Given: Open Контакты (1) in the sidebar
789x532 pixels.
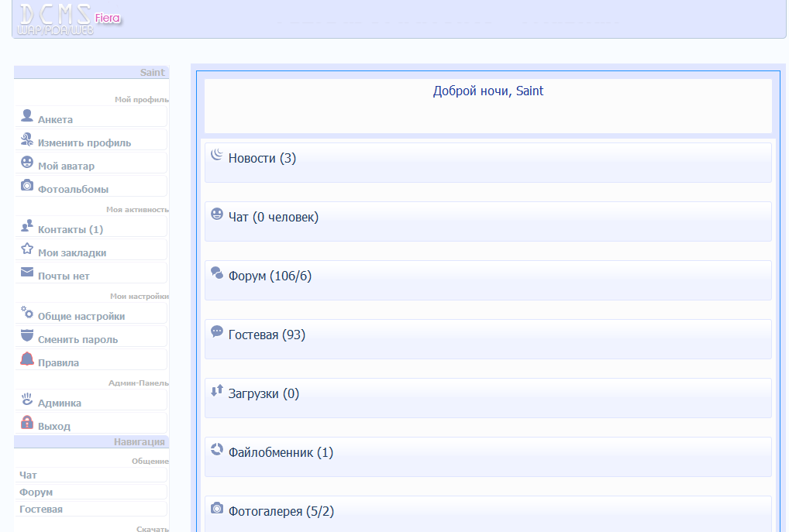Looking at the screenshot, I should 70,230.
